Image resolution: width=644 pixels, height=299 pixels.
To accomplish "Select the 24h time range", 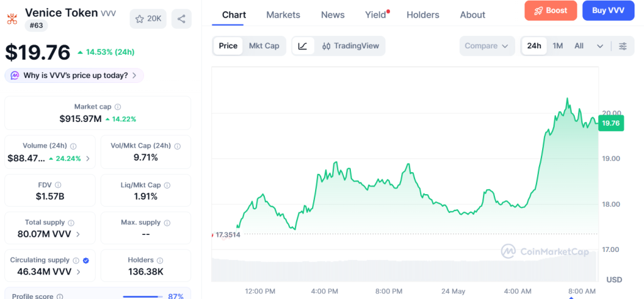I will tap(534, 46).
